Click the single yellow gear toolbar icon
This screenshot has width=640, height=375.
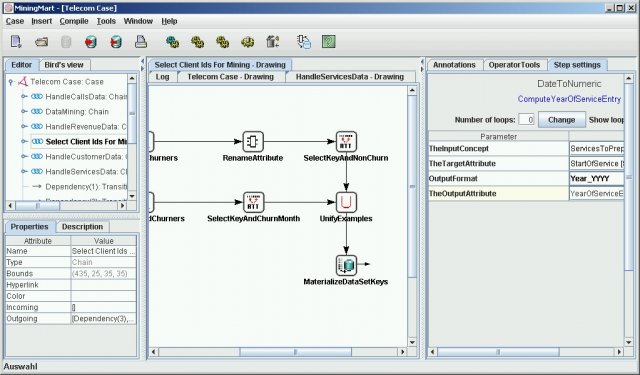(247, 42)
